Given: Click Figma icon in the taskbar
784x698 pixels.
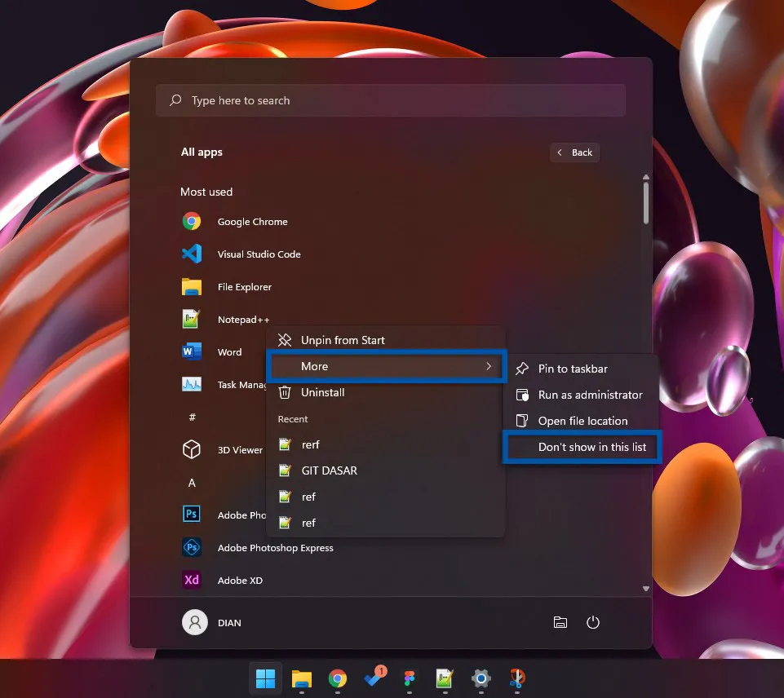Looking at the screenshot, I should pos(410,678).
